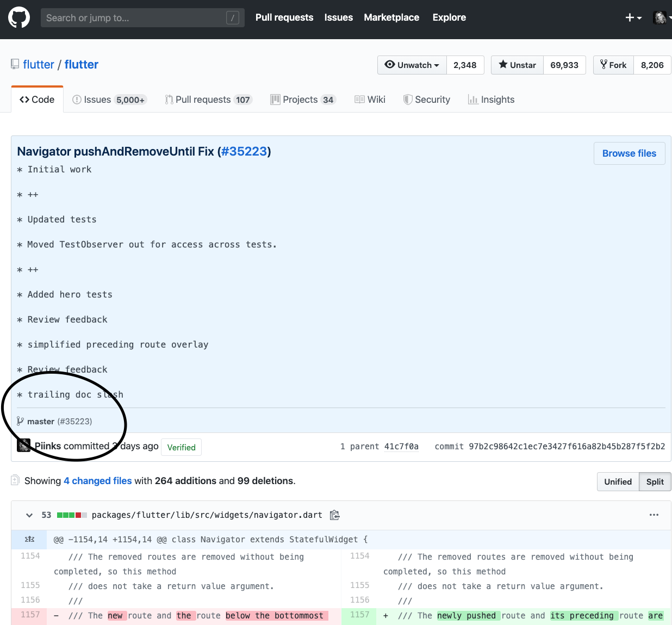Open the 4 changed files link

[x=98, y=481]
